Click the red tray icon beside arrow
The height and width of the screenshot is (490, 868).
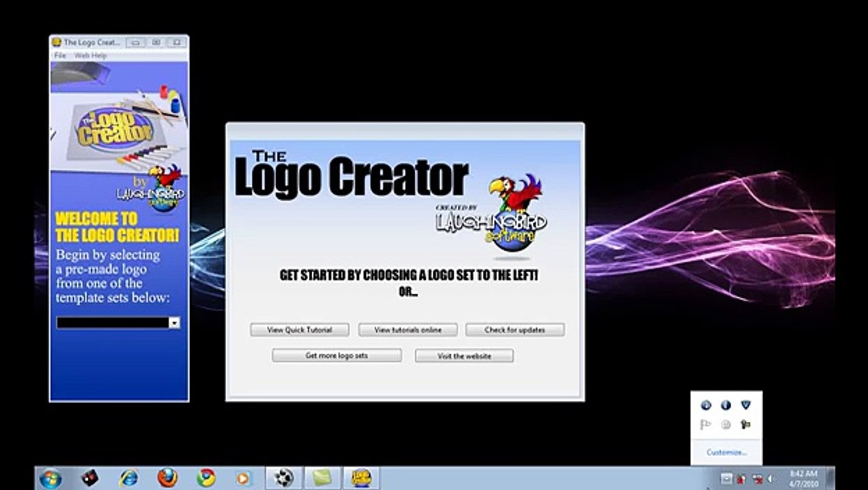[741, 478]
